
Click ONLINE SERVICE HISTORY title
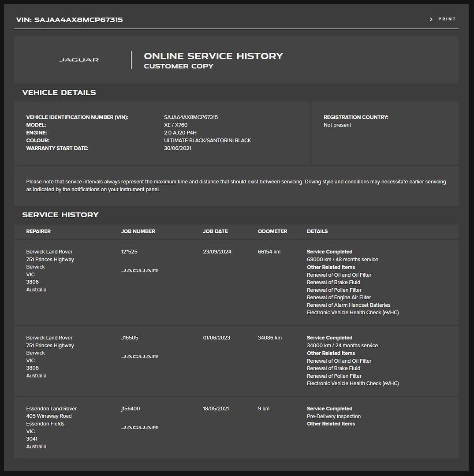click(x=213, y=56)
